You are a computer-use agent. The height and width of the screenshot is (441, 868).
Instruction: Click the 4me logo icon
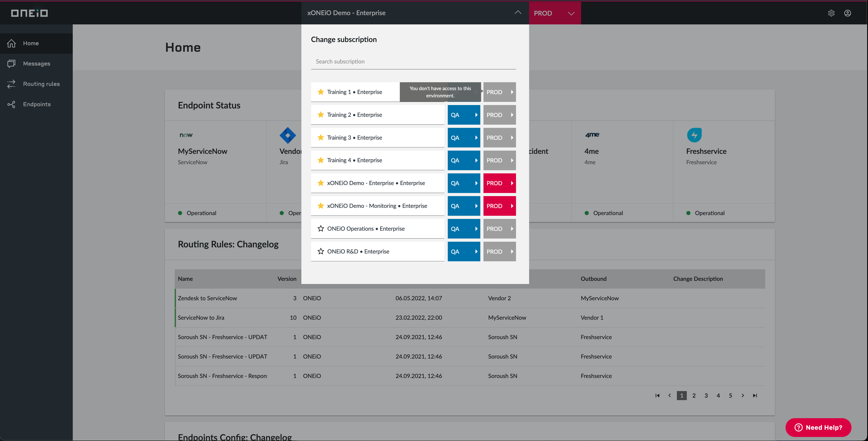point(592,135)
